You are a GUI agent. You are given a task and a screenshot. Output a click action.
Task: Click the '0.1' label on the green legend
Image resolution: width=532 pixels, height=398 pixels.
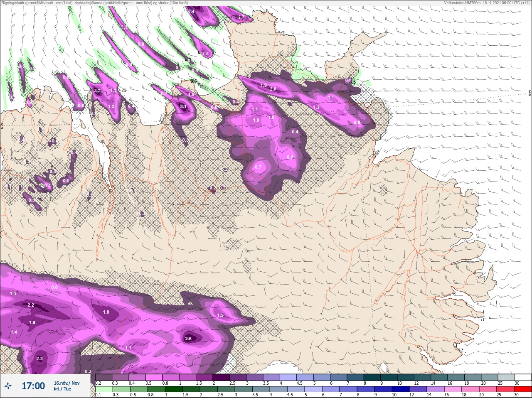pos(98,395)
